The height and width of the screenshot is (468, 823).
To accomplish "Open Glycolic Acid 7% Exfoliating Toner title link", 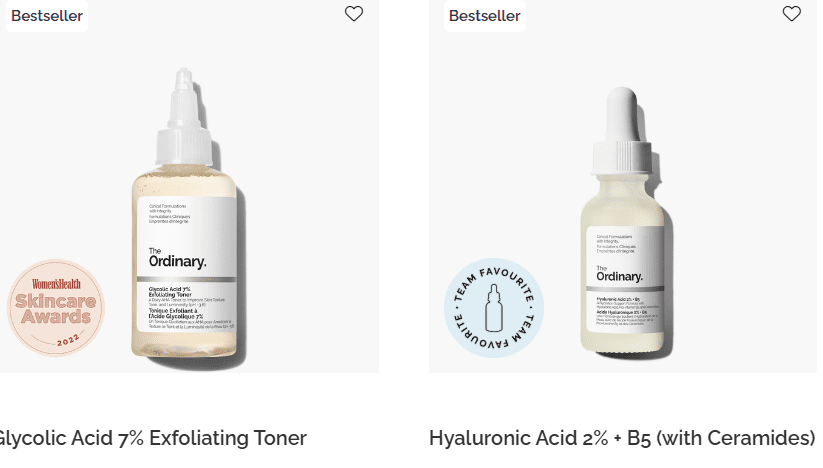I will click(151, 438).
